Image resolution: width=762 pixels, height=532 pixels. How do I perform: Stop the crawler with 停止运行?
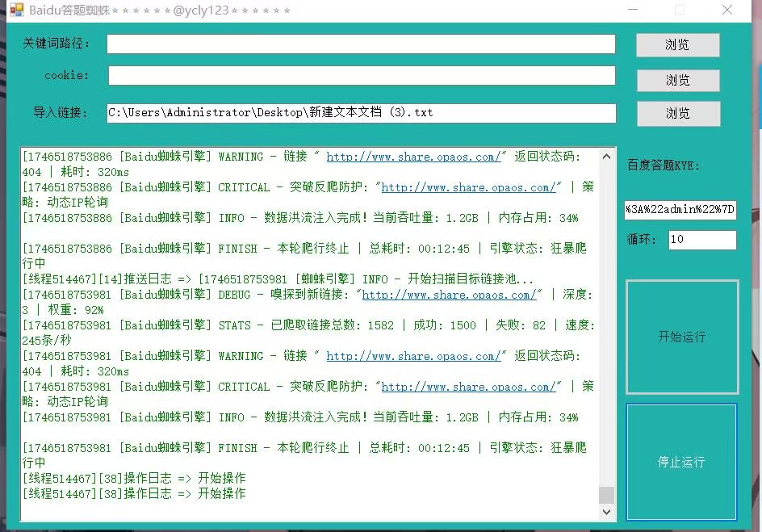[x=681, y=462]
